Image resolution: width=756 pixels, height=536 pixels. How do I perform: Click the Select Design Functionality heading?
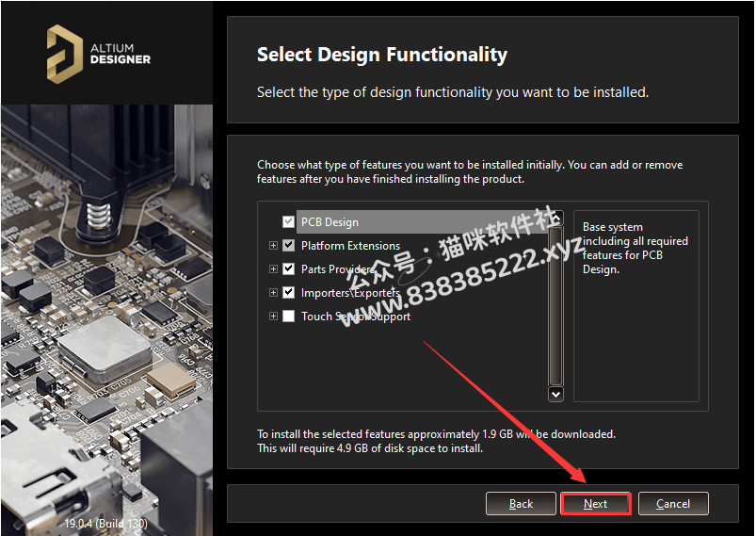pos(382,55)
